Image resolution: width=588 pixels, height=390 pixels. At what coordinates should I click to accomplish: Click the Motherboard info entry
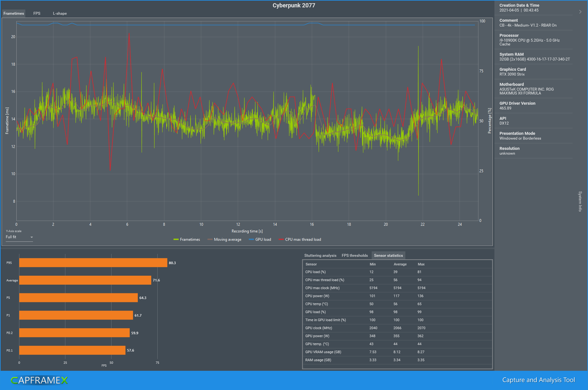tap(534, 89)
